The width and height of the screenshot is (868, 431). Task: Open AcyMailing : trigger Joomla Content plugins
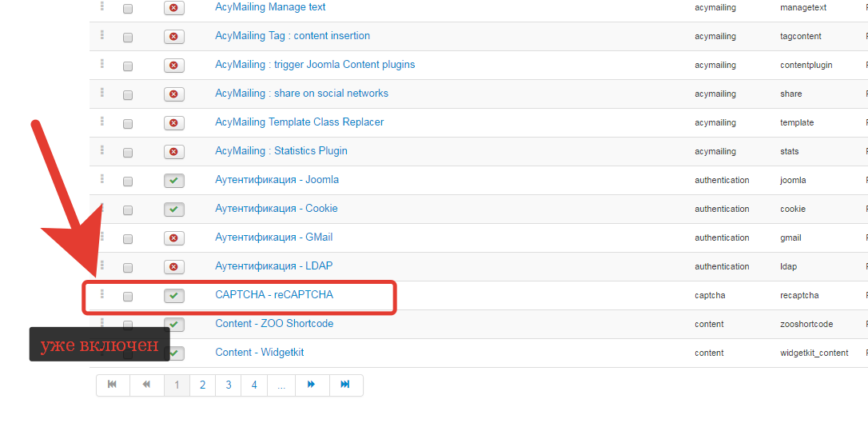tap(315, 65)
